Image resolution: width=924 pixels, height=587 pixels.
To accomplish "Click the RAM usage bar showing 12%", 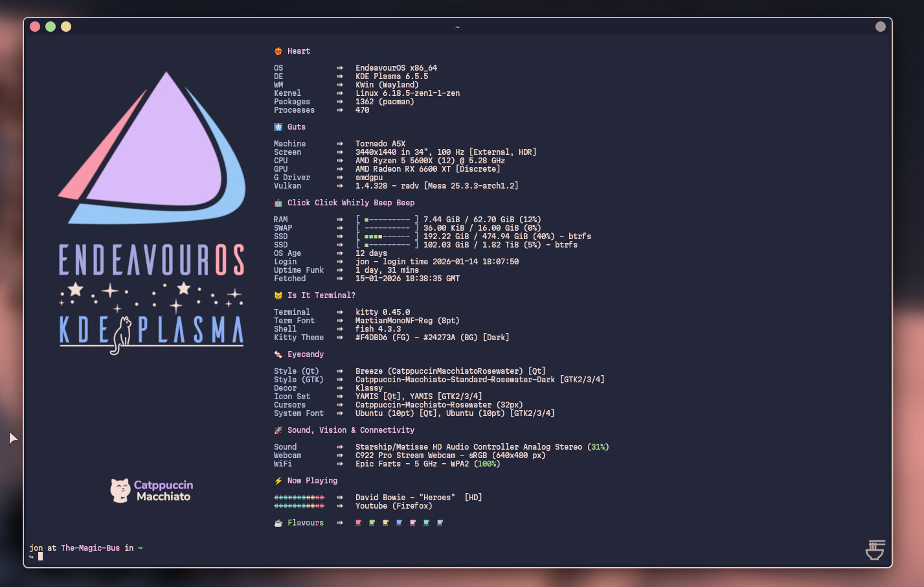I will click(x=387, y=220).
